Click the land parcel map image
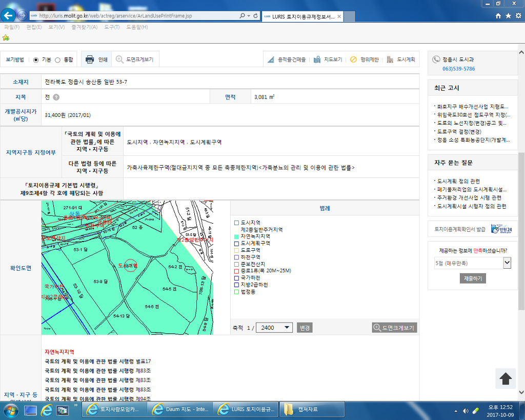 pyautogui.click(x=127, y=268)
